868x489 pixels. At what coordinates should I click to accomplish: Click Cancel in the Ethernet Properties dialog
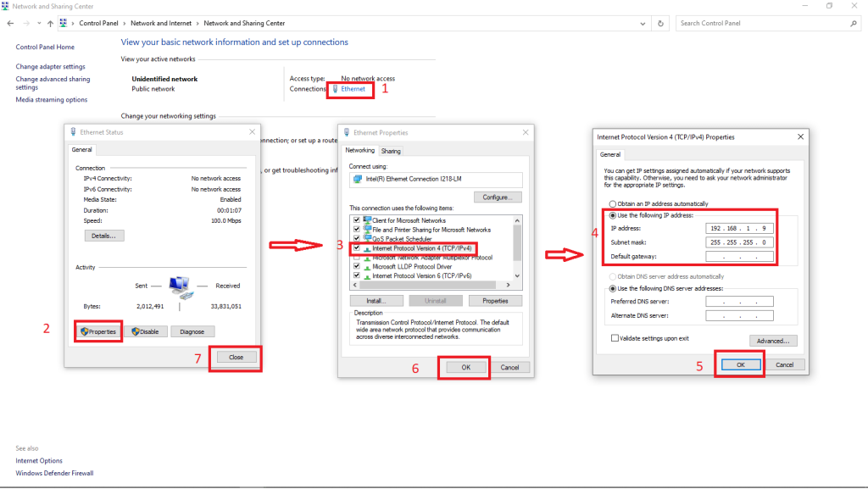pyautogui.click(x=509, y=367)
